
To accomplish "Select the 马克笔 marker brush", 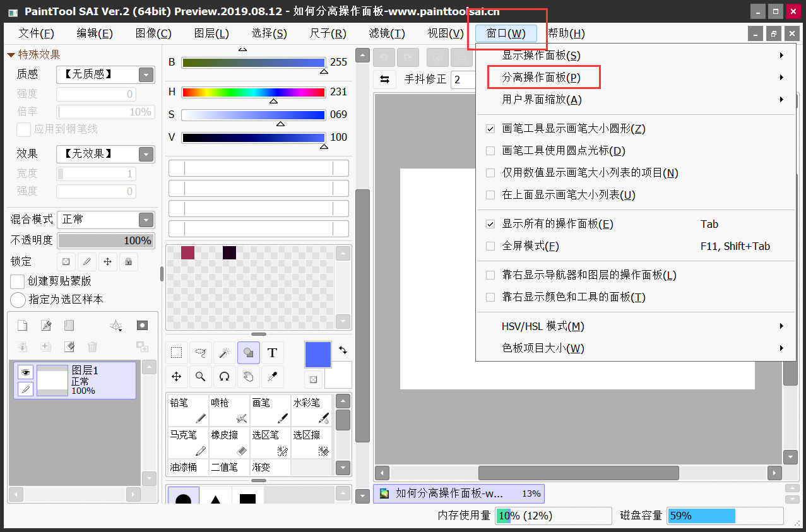I will tap(188, 443).
